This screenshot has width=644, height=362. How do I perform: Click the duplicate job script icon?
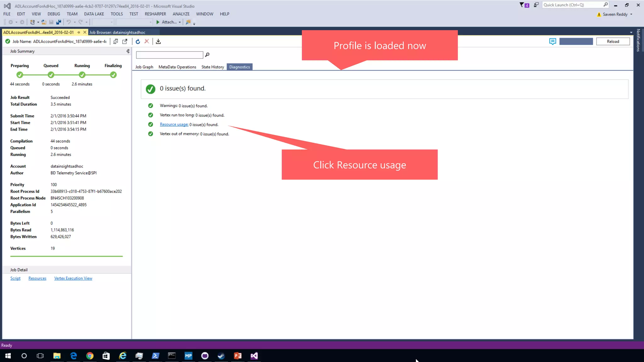[x=115, y=41]
